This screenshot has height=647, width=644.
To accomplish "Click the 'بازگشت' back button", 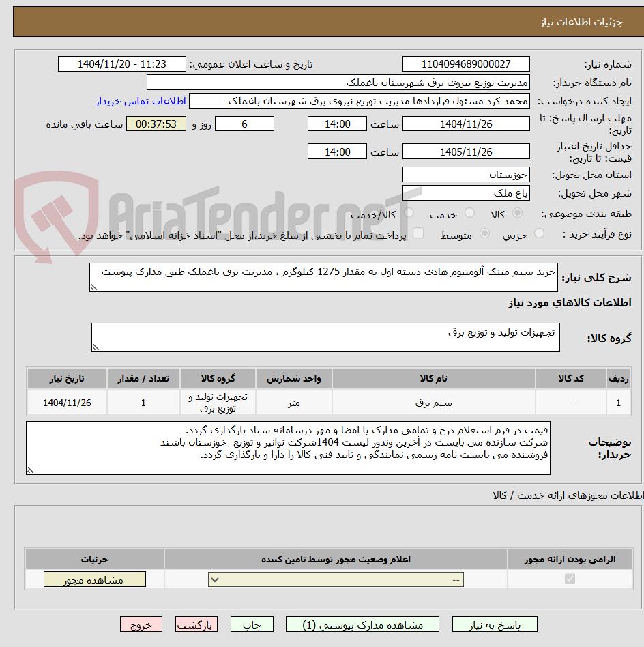I will coord(196,624).
